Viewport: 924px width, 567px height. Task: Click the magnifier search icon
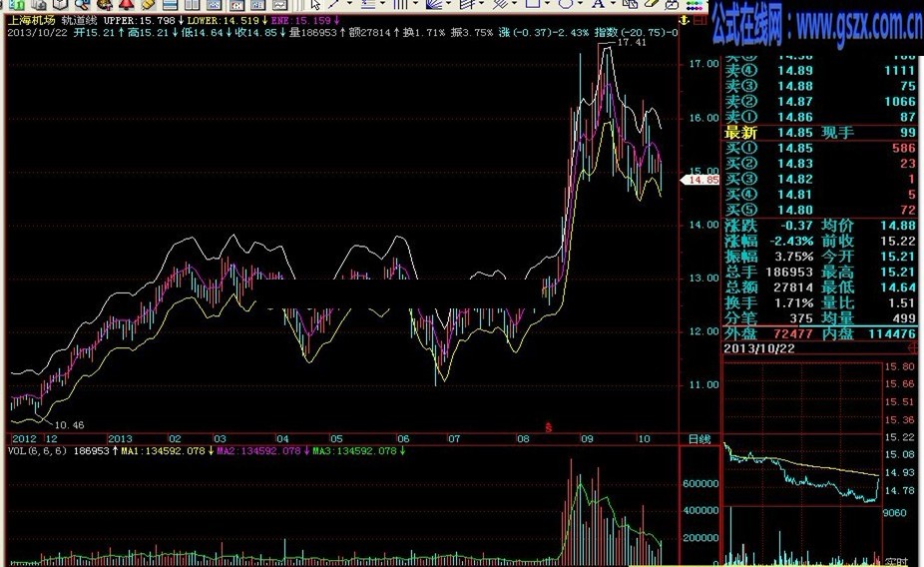[x=84, y=5]
